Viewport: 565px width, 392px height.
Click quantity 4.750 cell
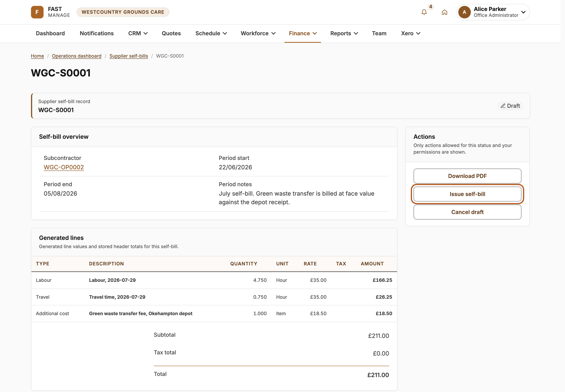pos(260,280)
